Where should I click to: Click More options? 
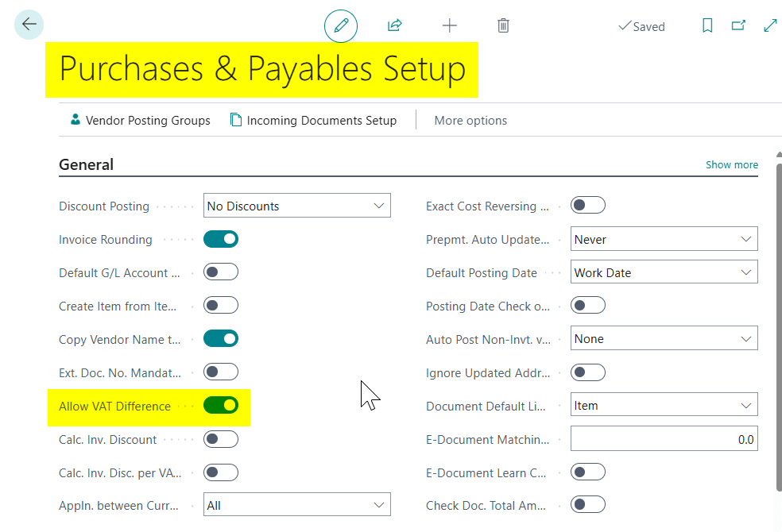pyautogui.click(x=470, y=121)
